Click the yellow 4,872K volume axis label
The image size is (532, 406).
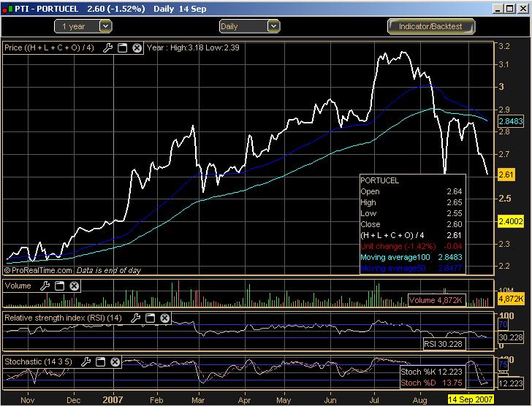[511, 299]
